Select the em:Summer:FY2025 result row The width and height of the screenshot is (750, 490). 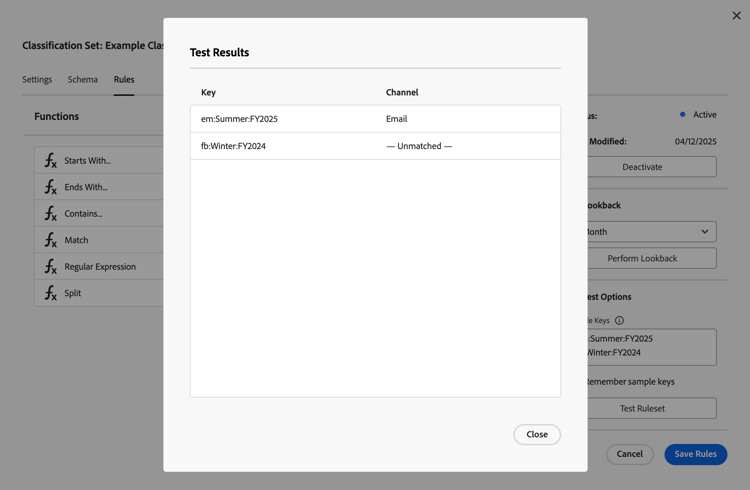[x=375, y=119]
